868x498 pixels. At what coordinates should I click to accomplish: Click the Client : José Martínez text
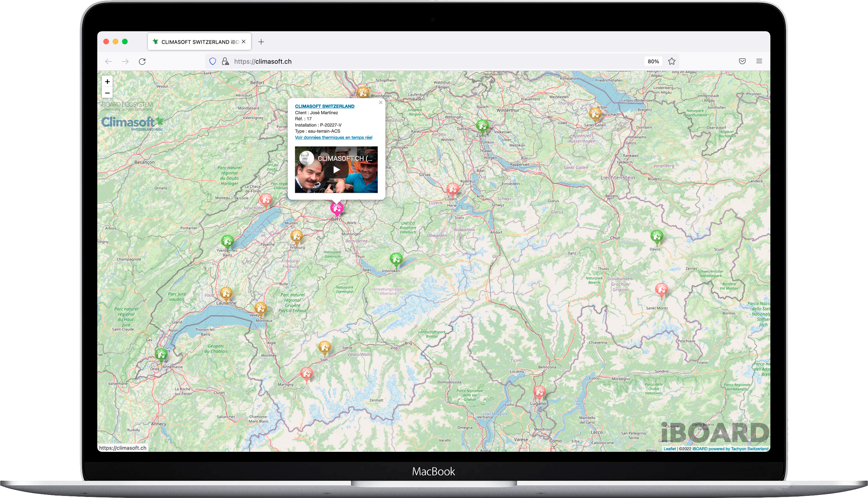316,112
